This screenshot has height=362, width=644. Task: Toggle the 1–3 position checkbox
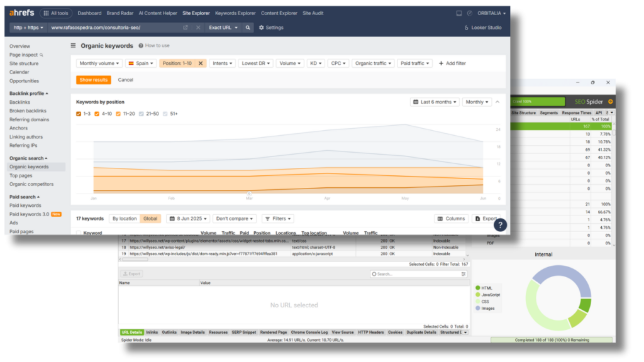[79, 114]
